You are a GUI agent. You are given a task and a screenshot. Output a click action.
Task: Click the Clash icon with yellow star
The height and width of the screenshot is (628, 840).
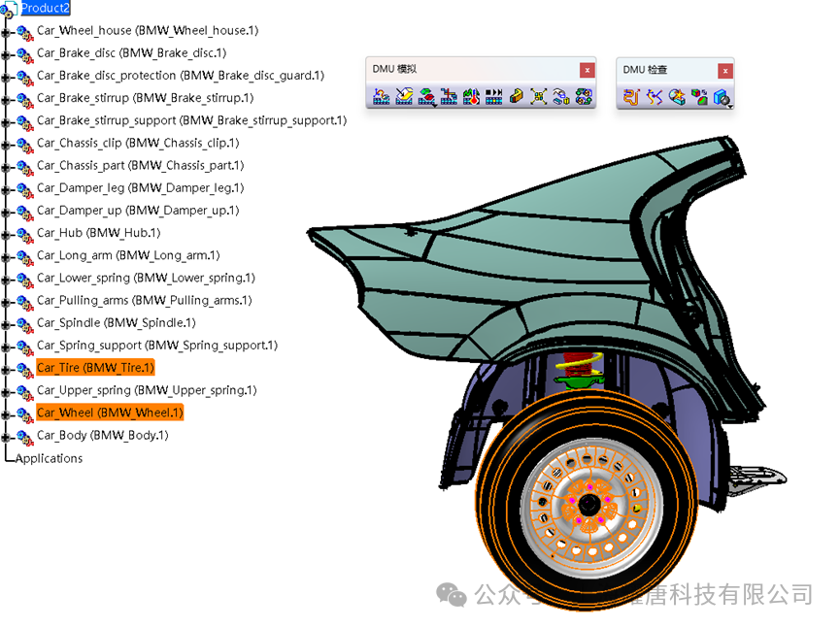pos(677,97)
